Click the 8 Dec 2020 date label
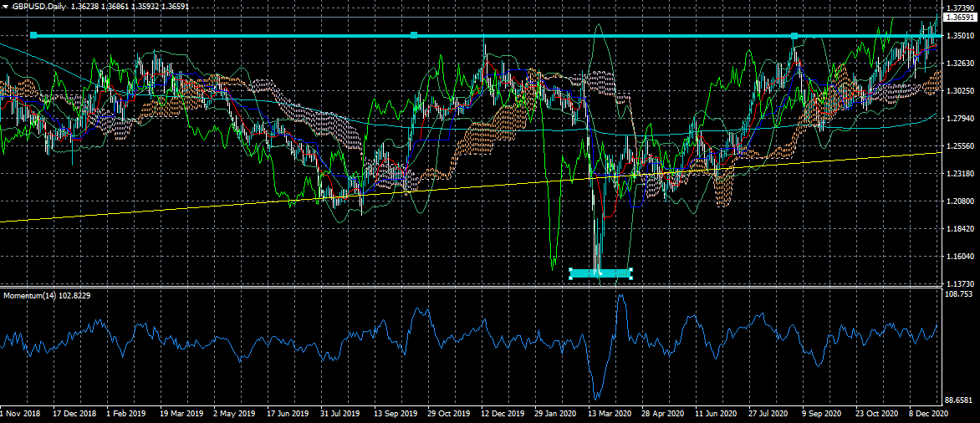 [x=930, y=413]
